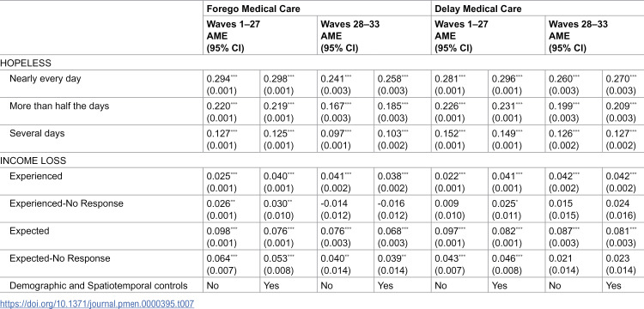Select the More than half the days label
644x309 pixels.
tap(59, 106)
